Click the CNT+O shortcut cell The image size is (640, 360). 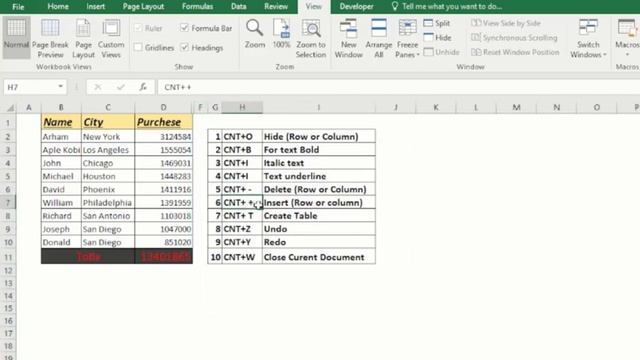[242, 137]
